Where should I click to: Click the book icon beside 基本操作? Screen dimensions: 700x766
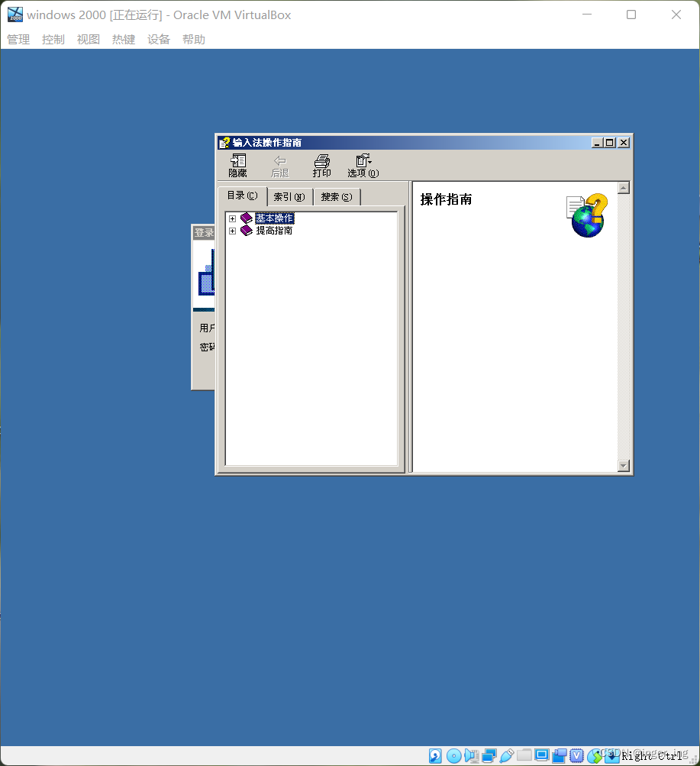pyautogui.click(x=247, y=218)
